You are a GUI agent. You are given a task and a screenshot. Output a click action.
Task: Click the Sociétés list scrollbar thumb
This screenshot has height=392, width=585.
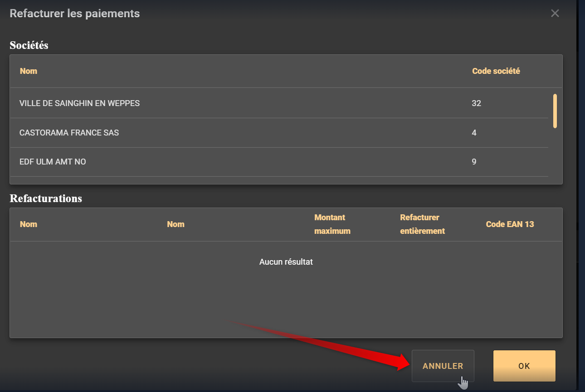[x=555, y=111]
